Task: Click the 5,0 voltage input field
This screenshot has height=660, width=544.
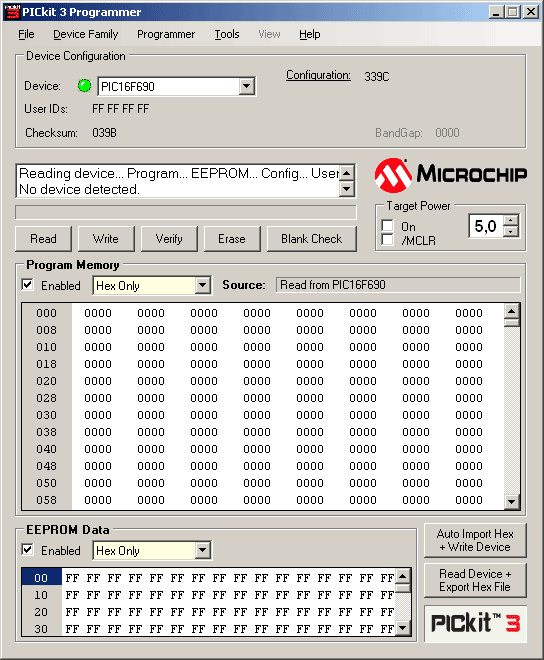Action: (486, 226)
